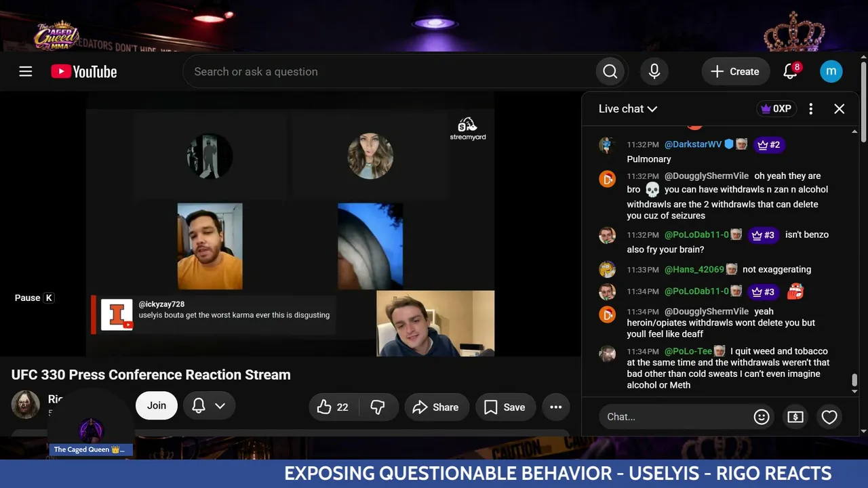
Task: Click the orange DougglyShermVile avatar at 11:32
Action: pyautogui.click(x=607, y=178)
